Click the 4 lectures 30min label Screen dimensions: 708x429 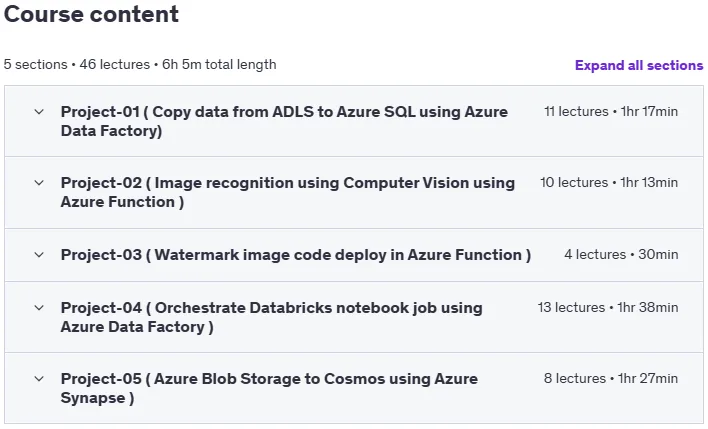click(x=621, y=254)
